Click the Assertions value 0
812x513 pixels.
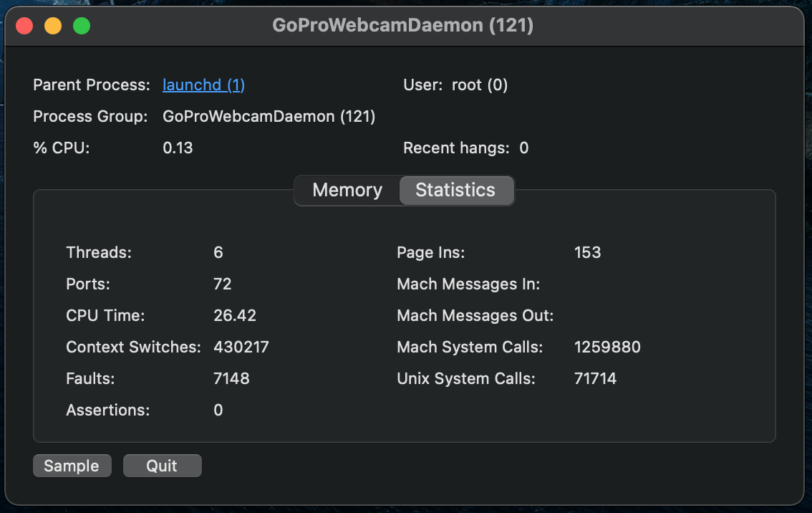(218, 411)
